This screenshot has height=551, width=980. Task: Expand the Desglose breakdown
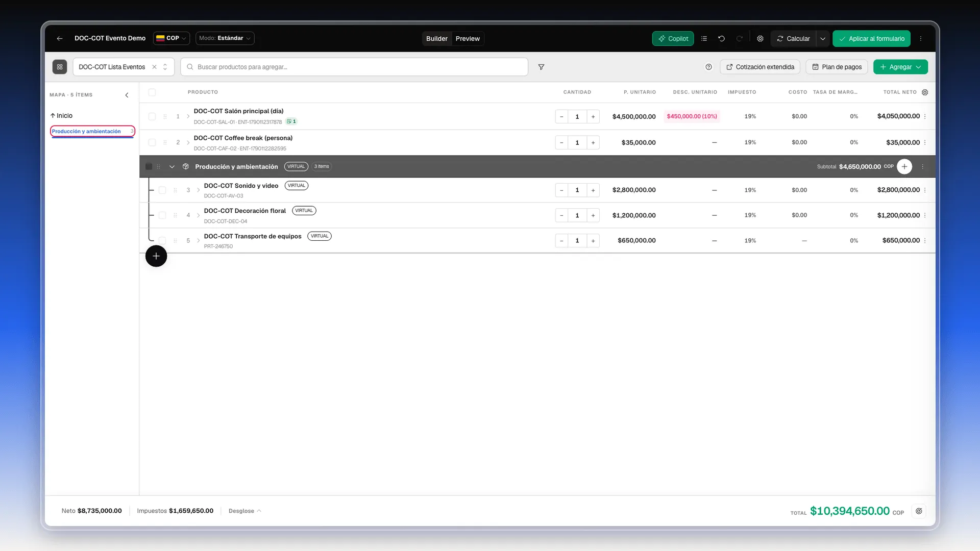coord(244,511)
